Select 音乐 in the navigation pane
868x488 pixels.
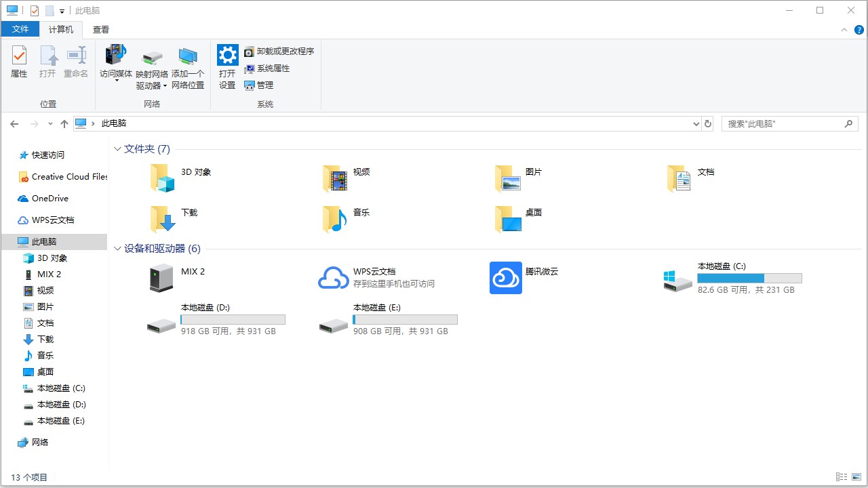[39, 356]
